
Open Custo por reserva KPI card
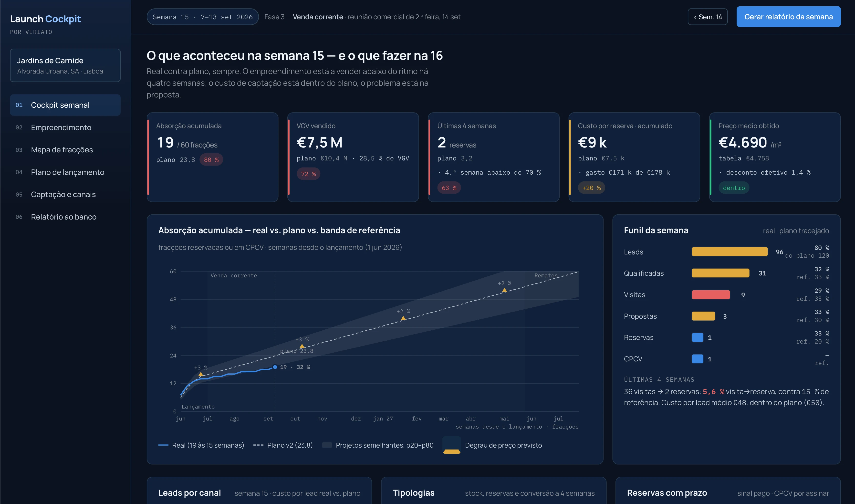pos(634,157)
